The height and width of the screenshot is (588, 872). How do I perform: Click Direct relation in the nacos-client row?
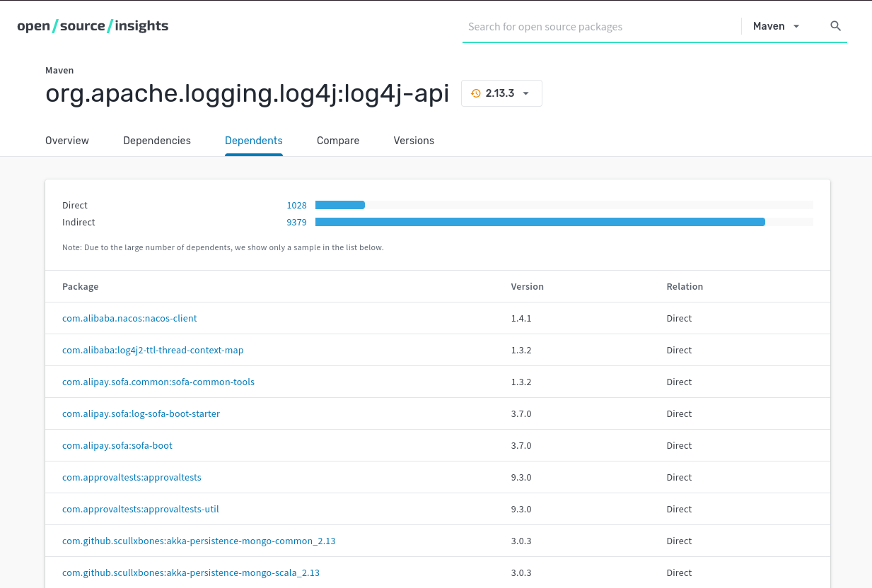pos(679,318)
